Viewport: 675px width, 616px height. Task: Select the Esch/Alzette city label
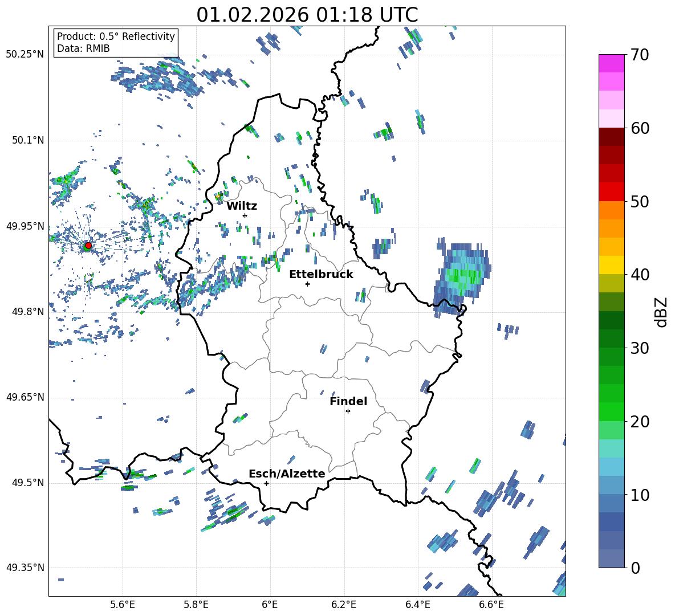tap(287, 474)
